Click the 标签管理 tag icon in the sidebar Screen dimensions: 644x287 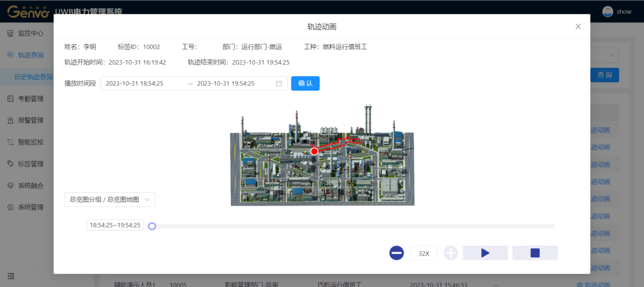tap(10, 164)
